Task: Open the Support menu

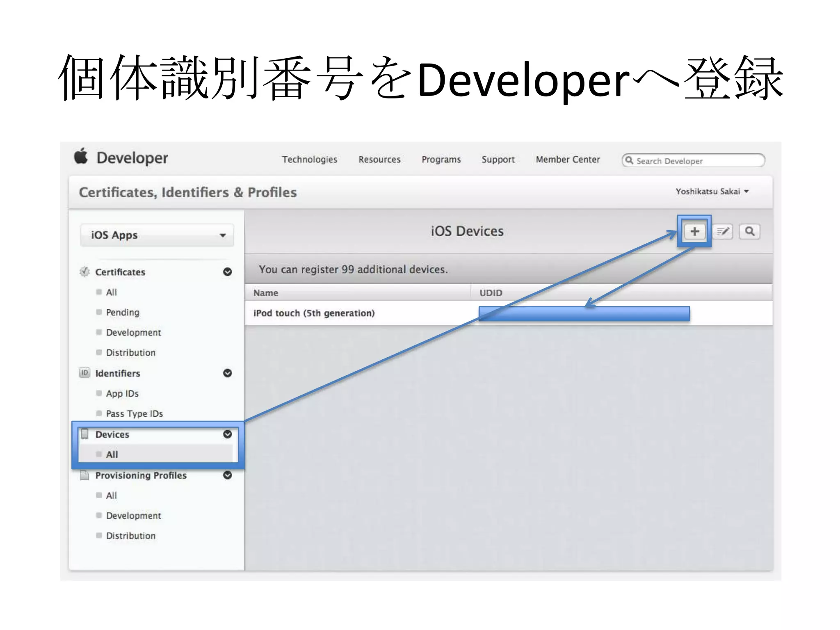Action: pos(498,160)
